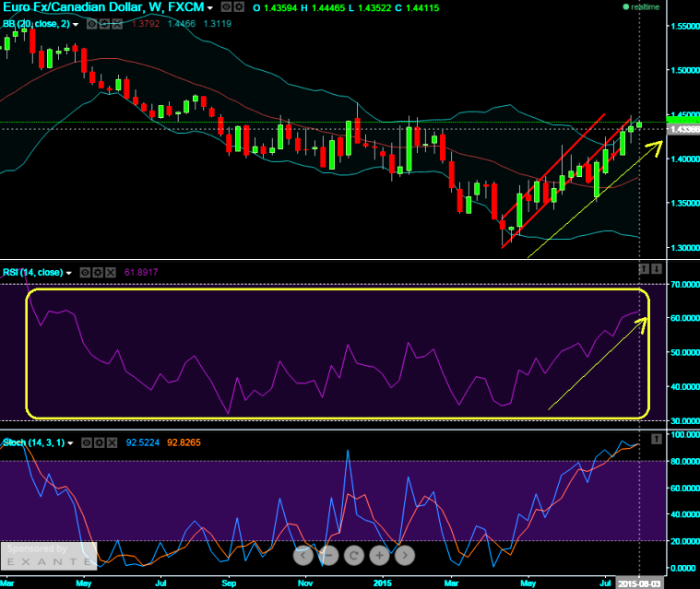Hide the RSI indicator with the eye icon
Viewport: 700px width, 589px height.
coord(85,272)
